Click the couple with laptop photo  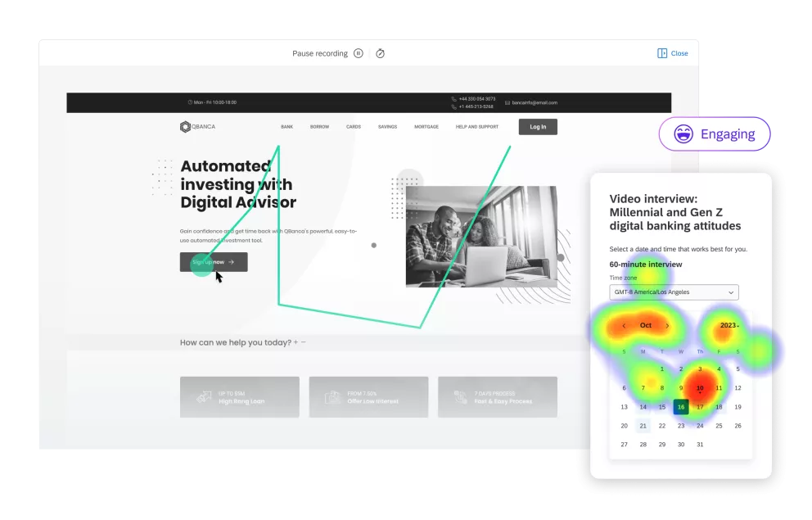click(x=481, y=237)
